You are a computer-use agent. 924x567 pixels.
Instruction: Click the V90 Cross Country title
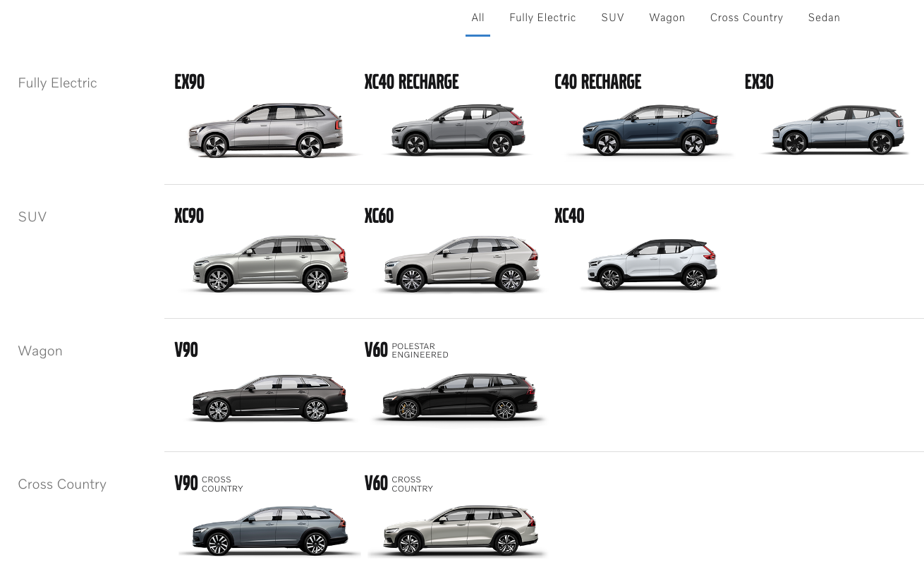(x=209, y=483)
